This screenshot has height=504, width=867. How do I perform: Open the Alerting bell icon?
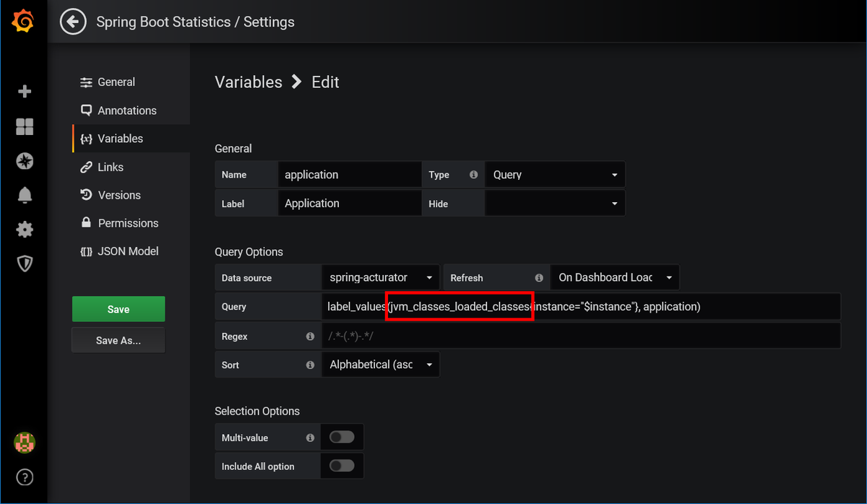pos(25,195)
